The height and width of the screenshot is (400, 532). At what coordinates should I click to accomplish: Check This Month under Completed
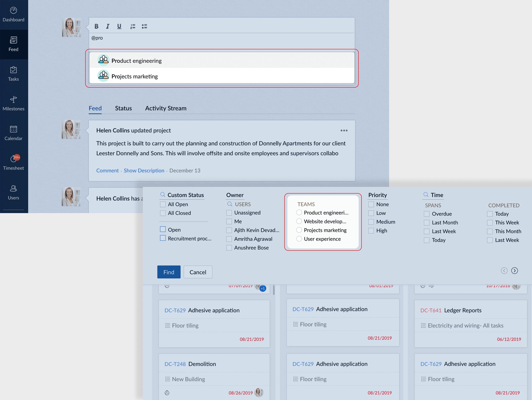point(490,231)
